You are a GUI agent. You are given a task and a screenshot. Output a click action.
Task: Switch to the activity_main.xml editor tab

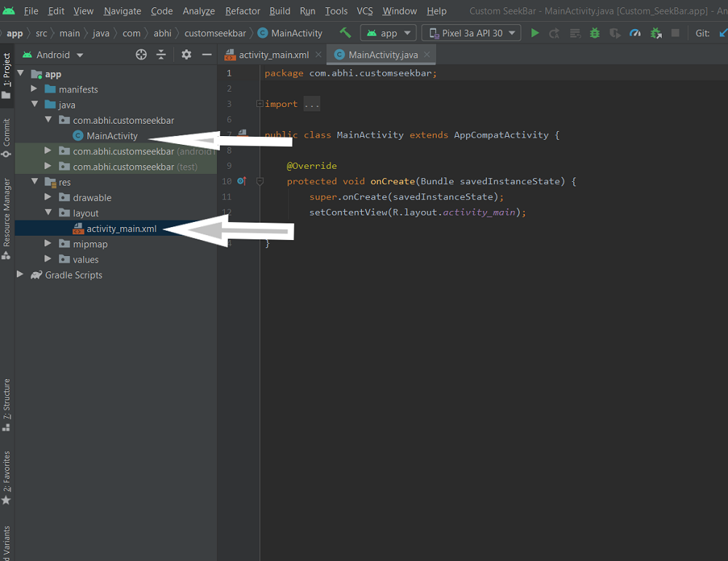pyautogui.click(x=273, y=55)
